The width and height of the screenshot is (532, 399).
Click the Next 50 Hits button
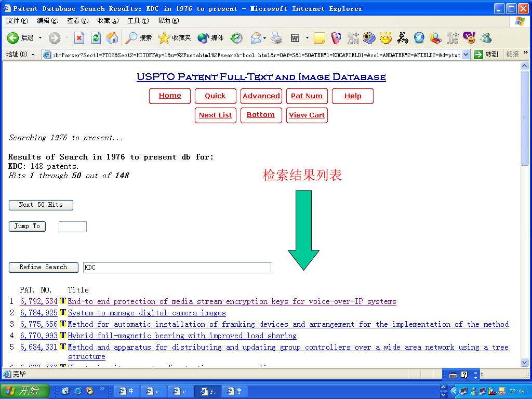(41, 205)
